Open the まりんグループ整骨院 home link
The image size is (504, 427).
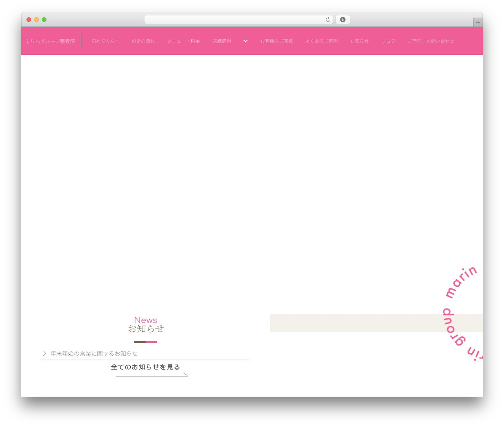point(50,41)
